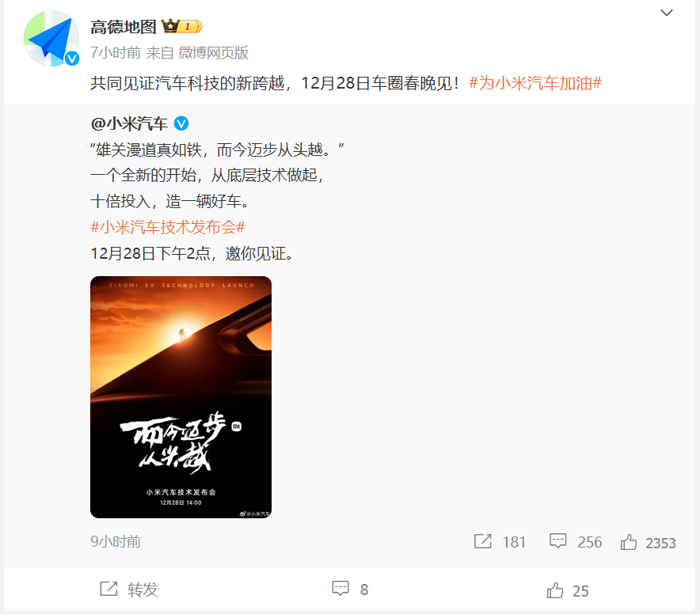The height and width of the screenshot is (614, 700).
Task: Like this repost with 25 likes
Action: [x=568, y=590]
